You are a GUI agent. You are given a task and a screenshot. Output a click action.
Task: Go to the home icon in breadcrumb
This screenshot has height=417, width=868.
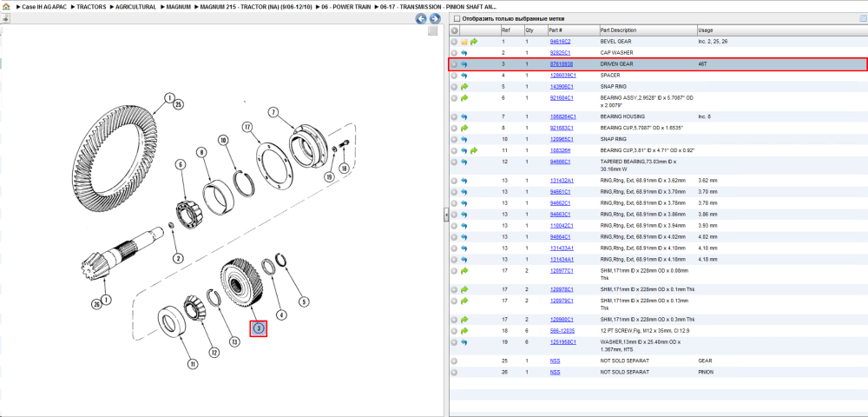tap(6, 7)
